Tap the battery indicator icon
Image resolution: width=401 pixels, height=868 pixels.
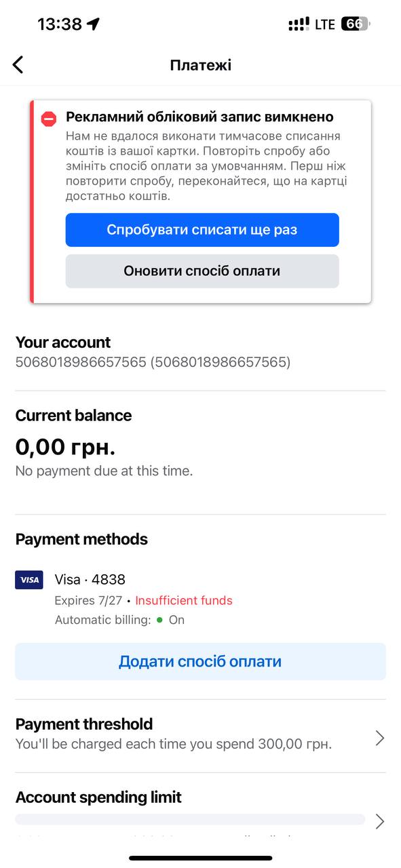(x=356, y=24)
